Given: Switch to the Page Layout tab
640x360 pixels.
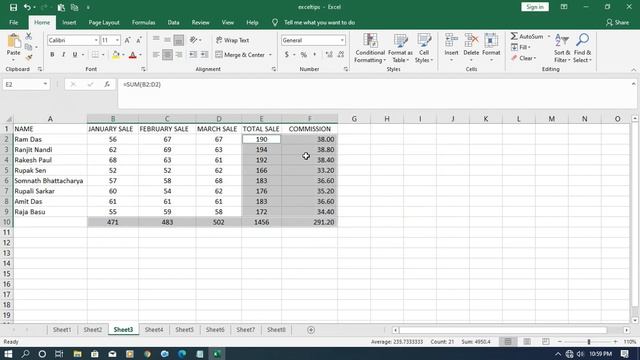Looking at the screenshot, I should click(x=104, y=22).
